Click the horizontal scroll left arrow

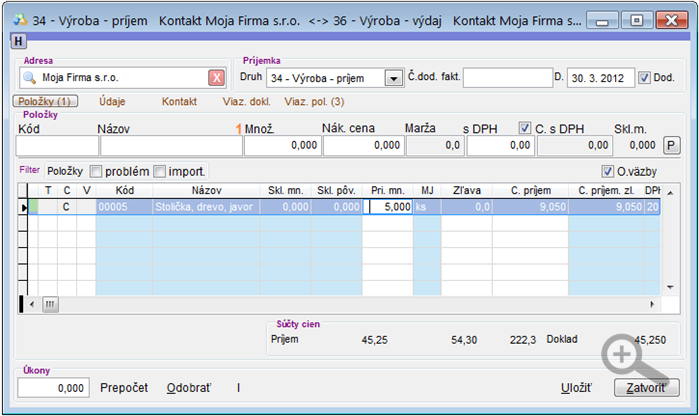[32, 305]
